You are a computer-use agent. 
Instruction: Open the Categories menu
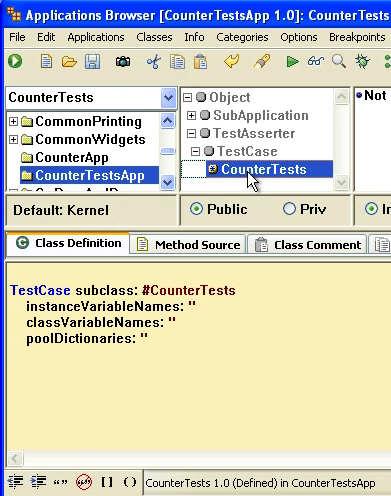click(x=242, y=37)
